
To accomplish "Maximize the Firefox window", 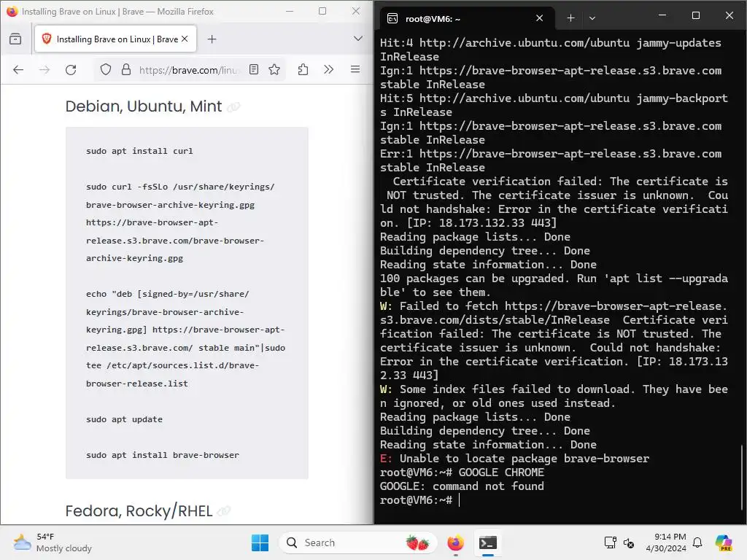I will [x=322, y=11].
